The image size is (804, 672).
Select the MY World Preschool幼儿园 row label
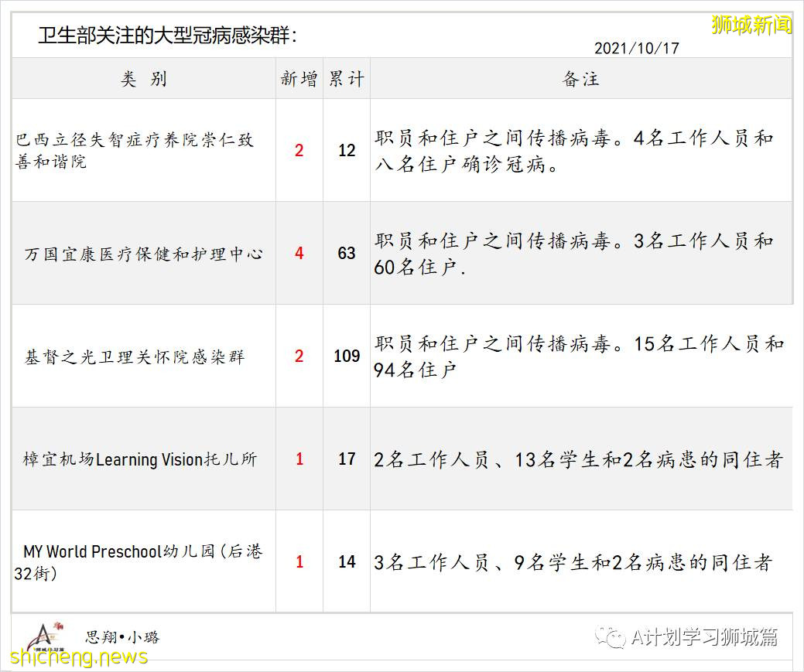pos(139,562)
